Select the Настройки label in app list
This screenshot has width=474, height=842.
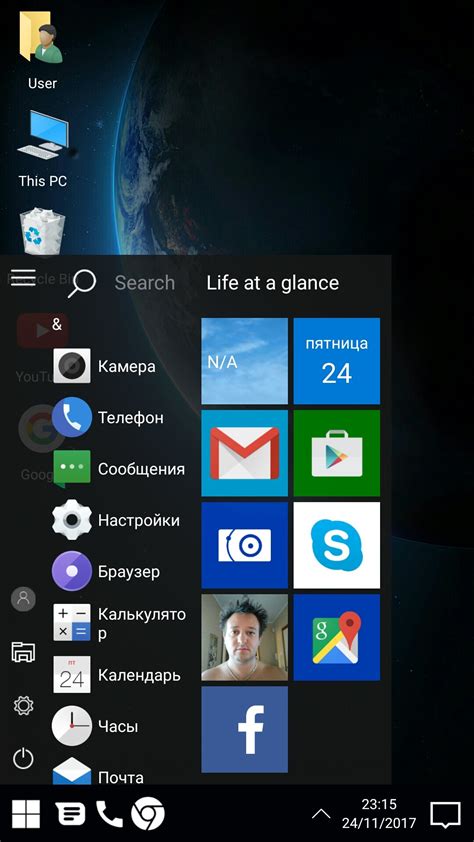139,520
